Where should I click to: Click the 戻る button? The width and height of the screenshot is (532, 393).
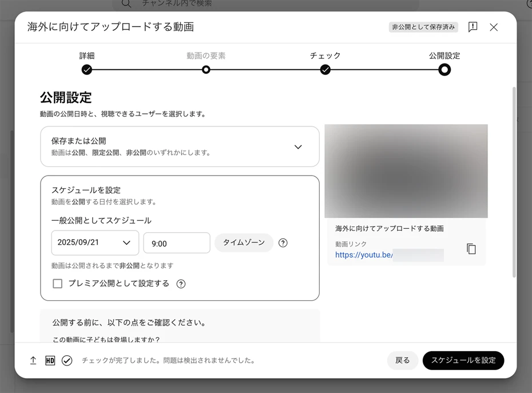pyautogui.click(x=402, y=360)
